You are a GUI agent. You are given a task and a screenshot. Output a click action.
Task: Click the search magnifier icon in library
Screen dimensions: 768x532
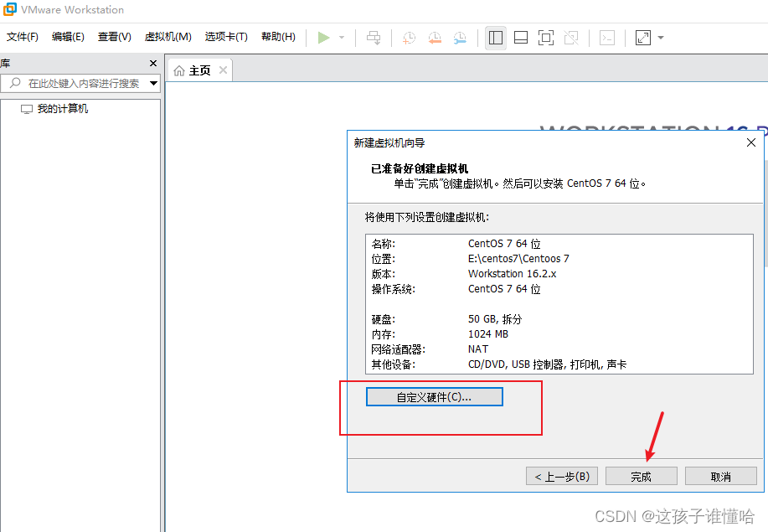click(15, 83)
